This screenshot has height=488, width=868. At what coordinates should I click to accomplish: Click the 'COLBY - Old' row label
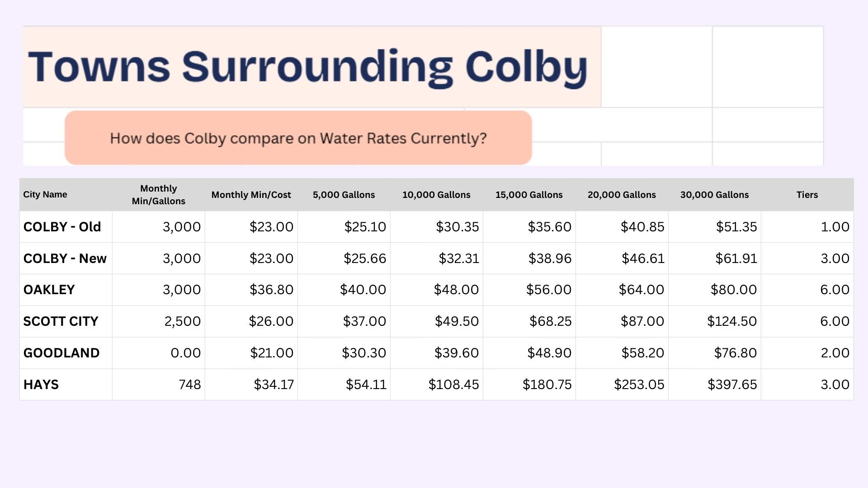point(62,227)
